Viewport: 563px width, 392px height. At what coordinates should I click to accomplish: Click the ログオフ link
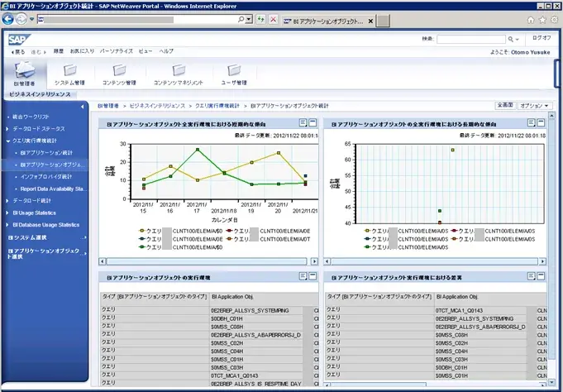pos(542,38)
